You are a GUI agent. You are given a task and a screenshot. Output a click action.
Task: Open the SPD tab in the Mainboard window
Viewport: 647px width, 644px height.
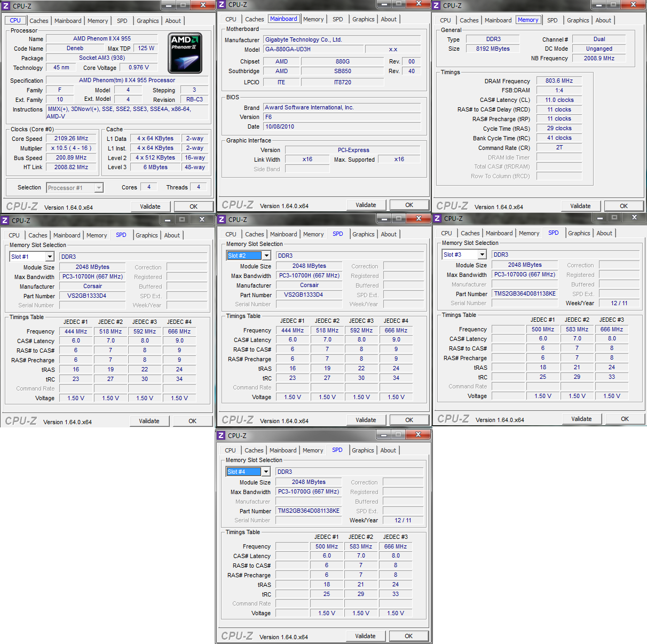(338, 19)
